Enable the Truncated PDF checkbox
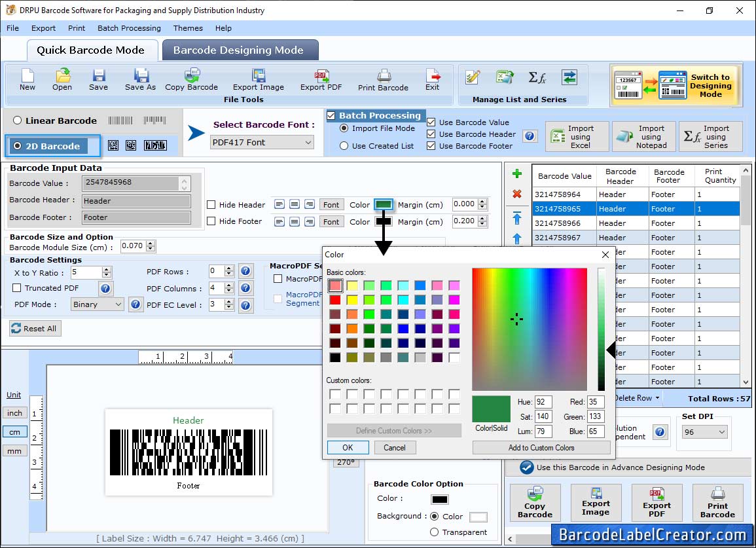 (x=17, y=288)
